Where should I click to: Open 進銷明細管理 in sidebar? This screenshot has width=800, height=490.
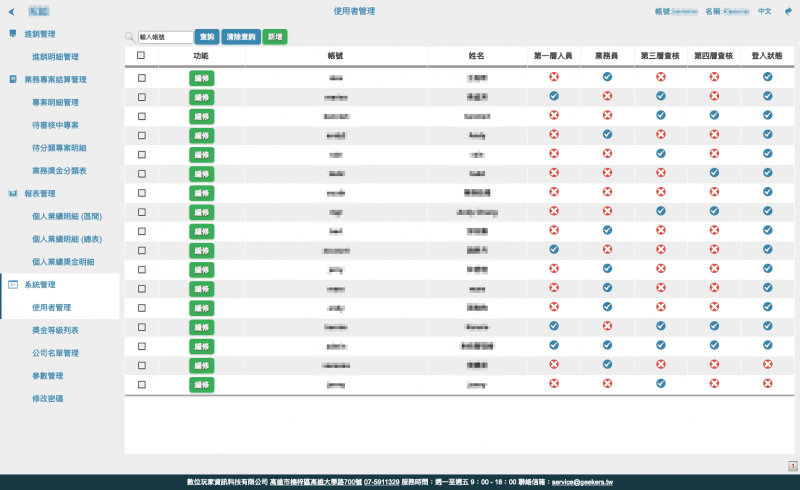[x=55, y=57]
